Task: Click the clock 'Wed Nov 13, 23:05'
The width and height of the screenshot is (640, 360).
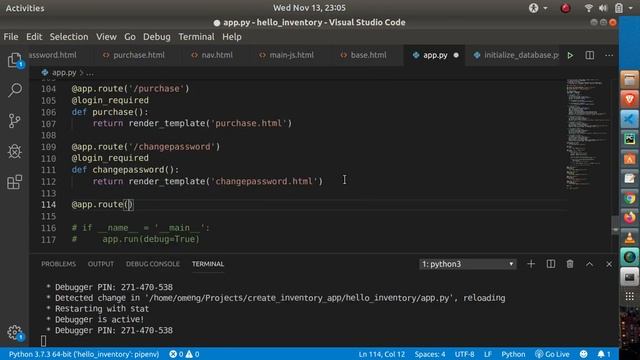Action: (x=309, y=8)
